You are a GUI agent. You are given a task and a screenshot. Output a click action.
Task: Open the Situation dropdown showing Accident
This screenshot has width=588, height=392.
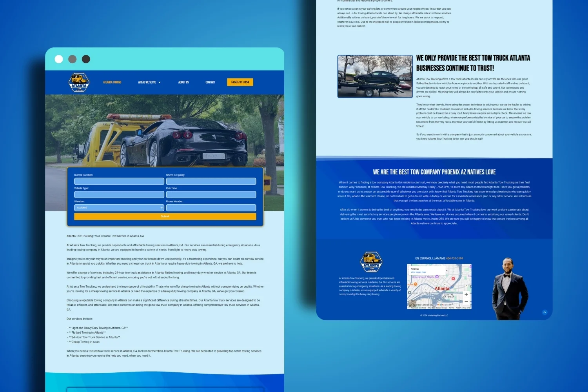(x=119, y=207)
